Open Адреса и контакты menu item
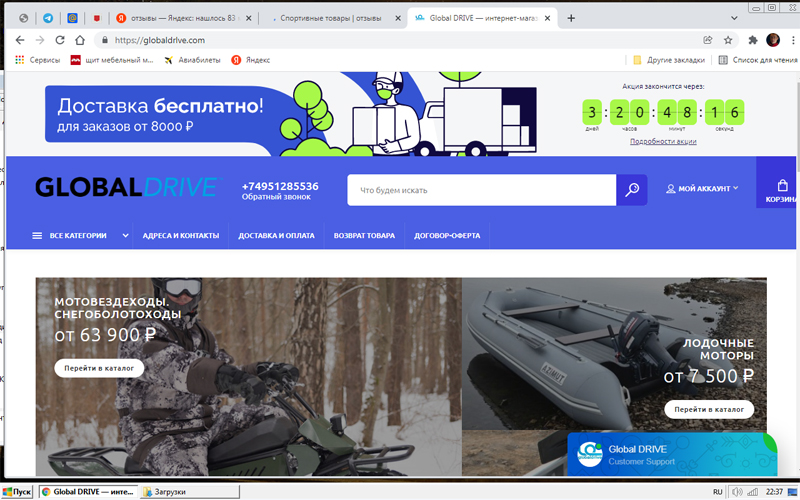800x500 pixels. (x=180, y=236)
